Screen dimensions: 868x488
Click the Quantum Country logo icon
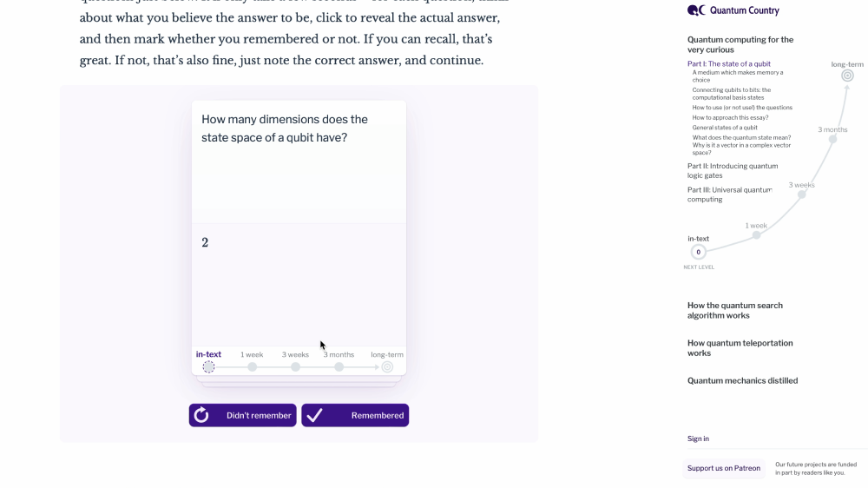pyautogui.click(x=696, y=10)
